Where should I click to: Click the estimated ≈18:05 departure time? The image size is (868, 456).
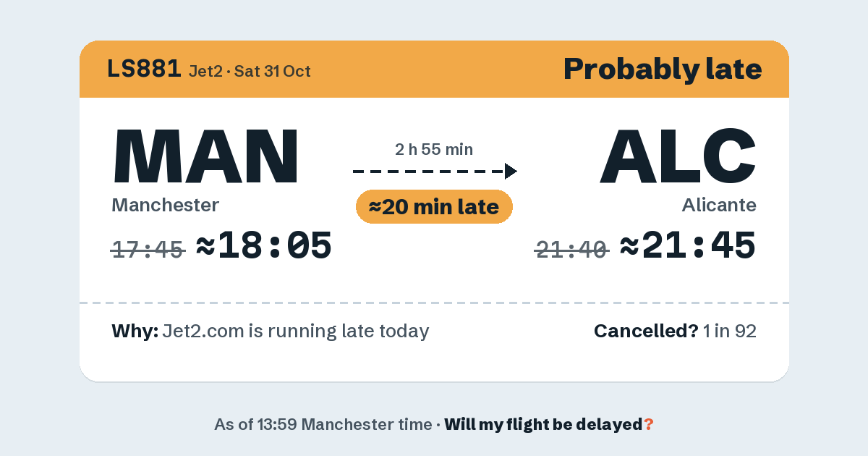point(264,246)
